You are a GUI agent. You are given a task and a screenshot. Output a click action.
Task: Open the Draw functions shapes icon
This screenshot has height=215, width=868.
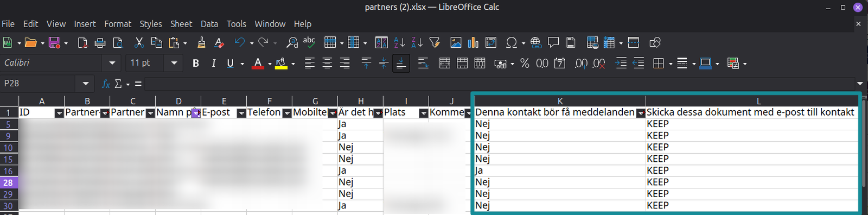655,43
